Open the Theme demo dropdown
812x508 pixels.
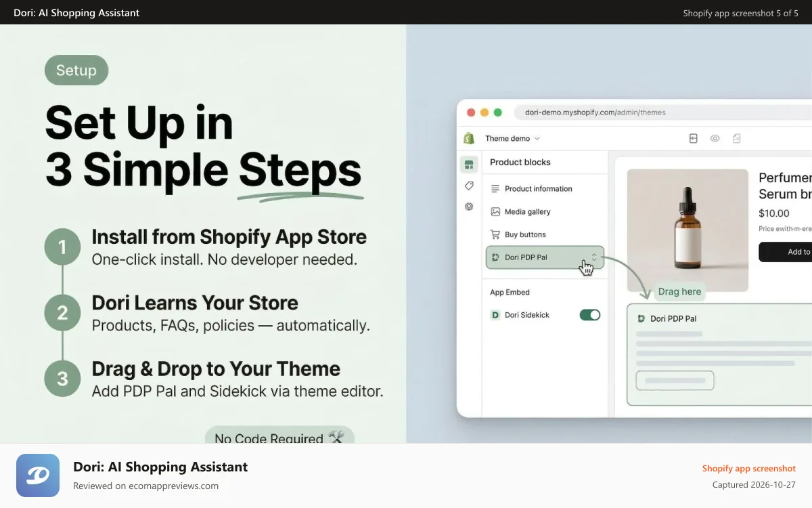tap(512, 138)
